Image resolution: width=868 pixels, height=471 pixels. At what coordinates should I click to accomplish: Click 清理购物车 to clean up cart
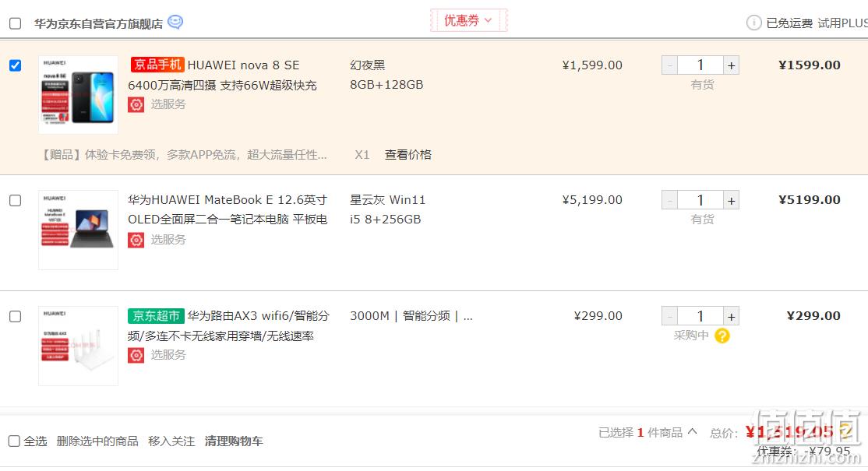click(x=234, y=441)
